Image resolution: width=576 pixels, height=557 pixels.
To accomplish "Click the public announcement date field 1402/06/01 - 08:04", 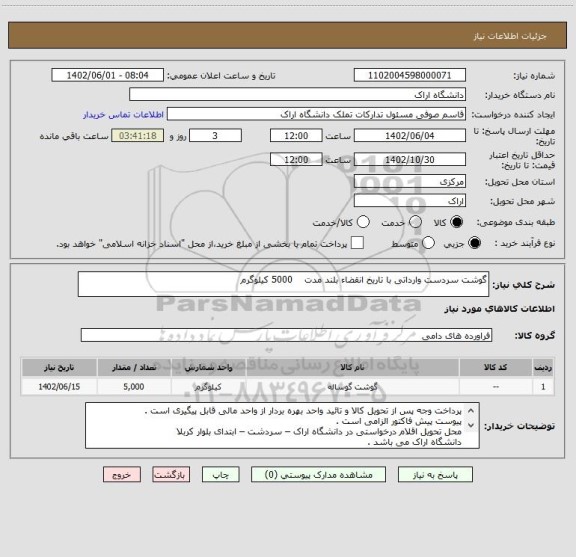I will click(108, 75).
